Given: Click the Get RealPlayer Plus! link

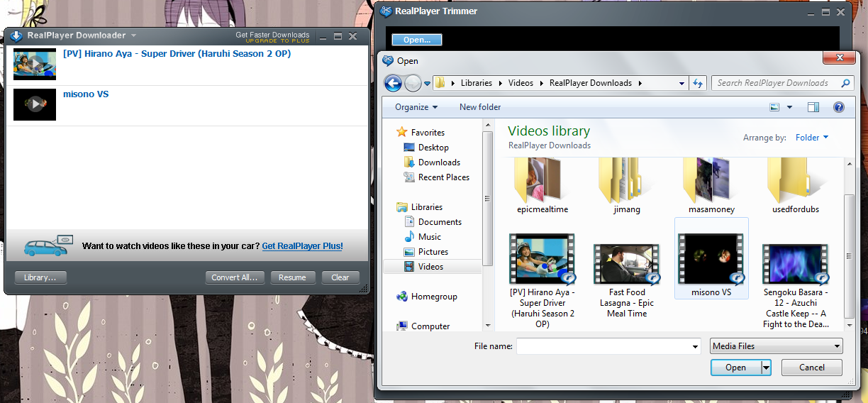Looking at the screenshot, I should coord(302,246).
